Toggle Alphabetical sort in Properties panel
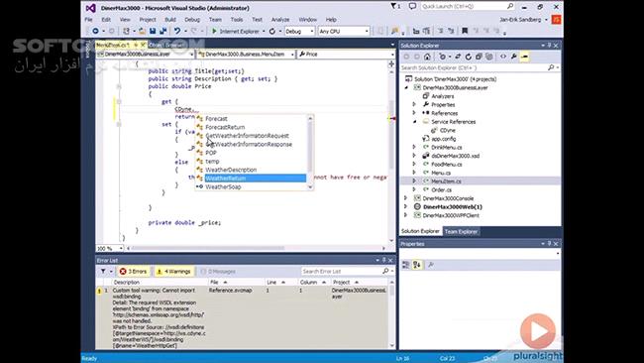This screenshot has width=644, height=363. 417,265
